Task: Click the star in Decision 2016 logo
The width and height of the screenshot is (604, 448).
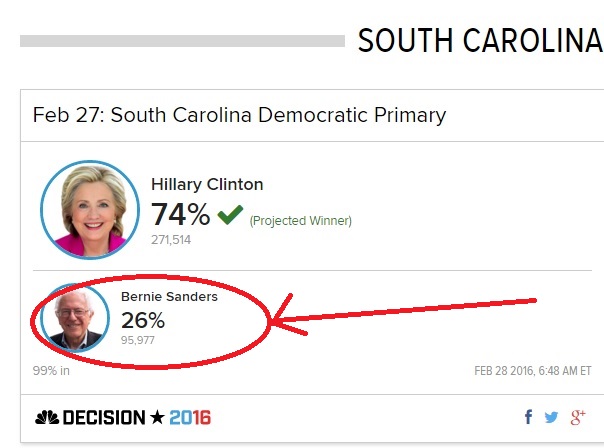Action: pyautogui.click(x=157, y=418)
